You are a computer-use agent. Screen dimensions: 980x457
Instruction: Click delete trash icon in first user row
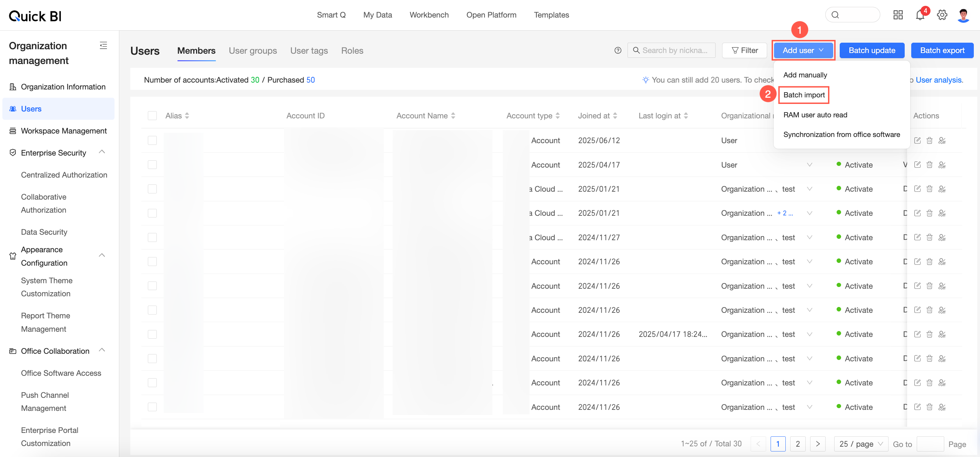(x=929, y=140)
